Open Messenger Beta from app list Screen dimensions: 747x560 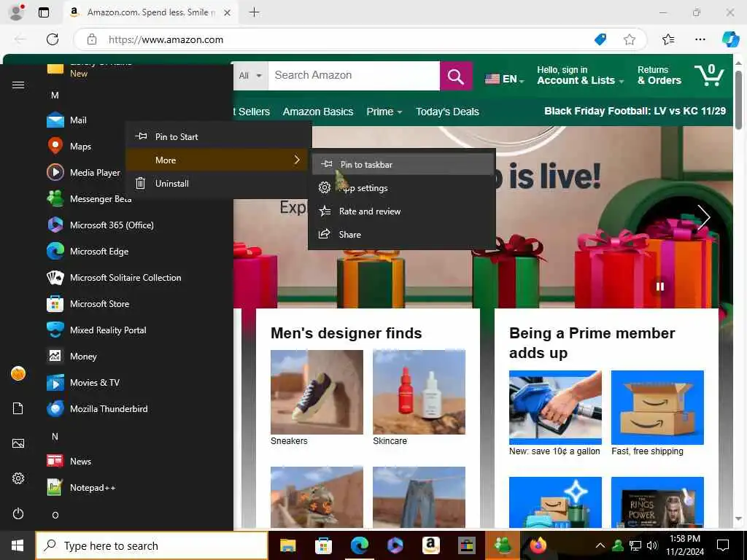tap(89, 198)
